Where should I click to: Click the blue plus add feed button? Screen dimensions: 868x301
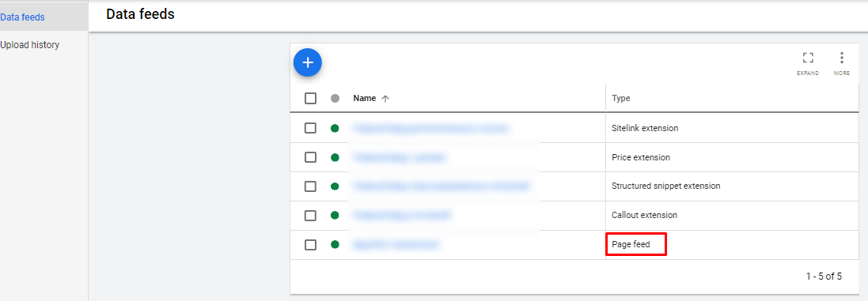pyautogui.click(x=307, y=63)
